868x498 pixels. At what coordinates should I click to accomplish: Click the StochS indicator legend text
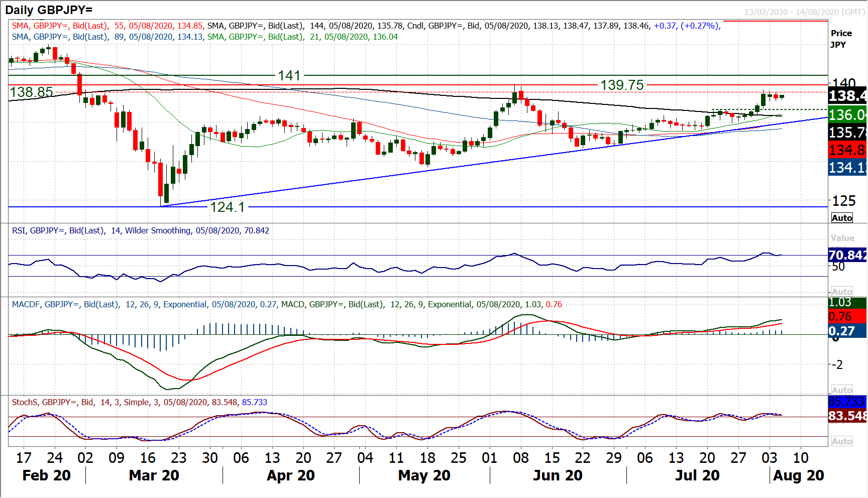[140, 402]
